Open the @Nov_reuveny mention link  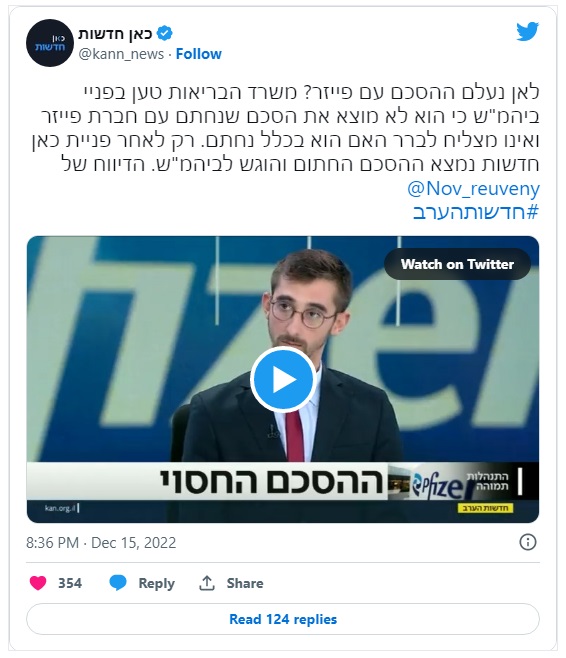(473, 189)
